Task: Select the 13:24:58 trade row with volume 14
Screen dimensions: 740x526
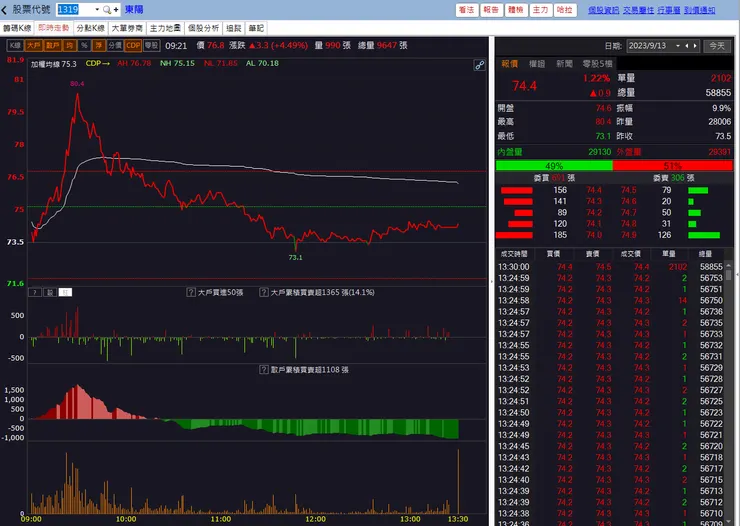Action: [610, 301]
